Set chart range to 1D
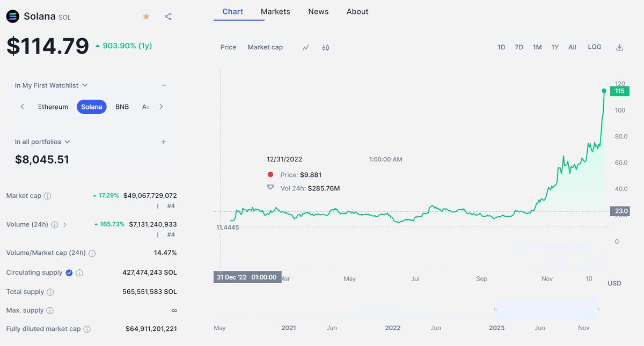The image size is (644, 346). pyautogui.click(x=501, y=47)
